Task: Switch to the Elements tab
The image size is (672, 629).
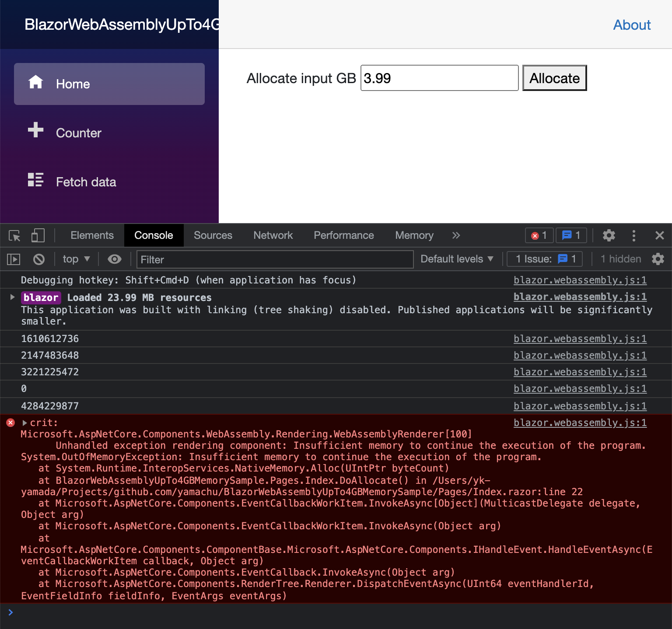Action: point(92,235)
